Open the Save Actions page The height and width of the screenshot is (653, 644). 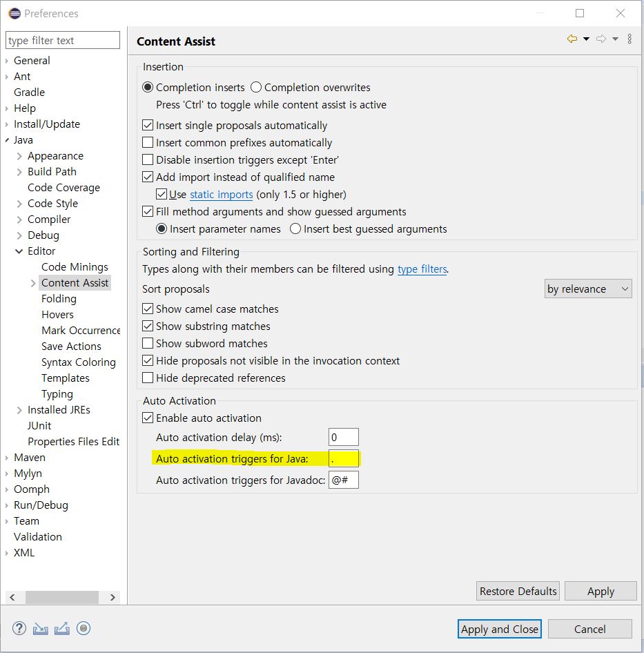71,346
